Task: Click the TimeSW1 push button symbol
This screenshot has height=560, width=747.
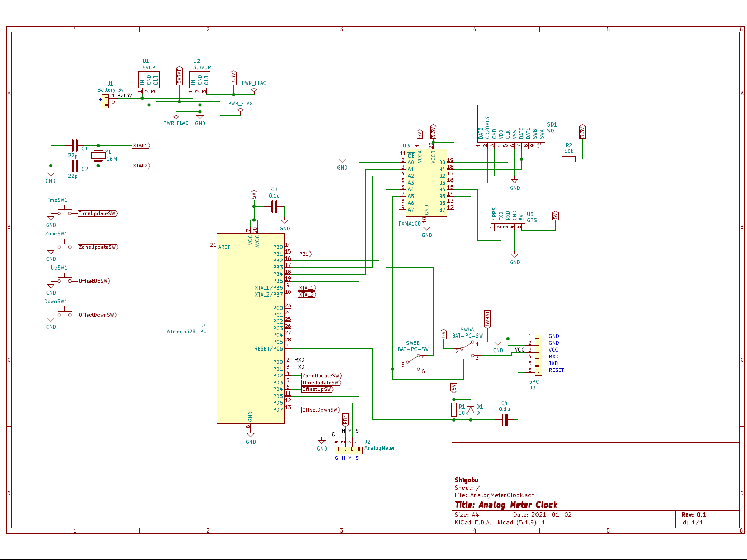Action: (64, 213)
